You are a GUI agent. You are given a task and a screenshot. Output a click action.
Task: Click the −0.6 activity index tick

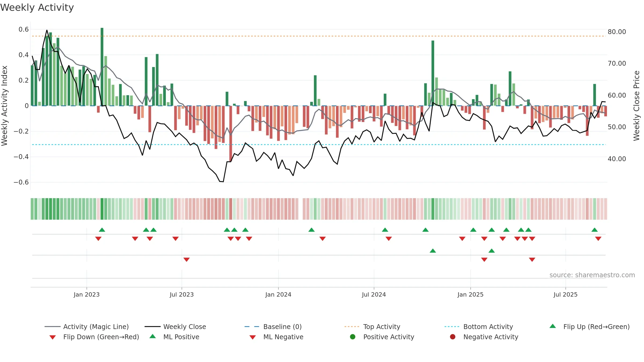click(x=21, y=182)
